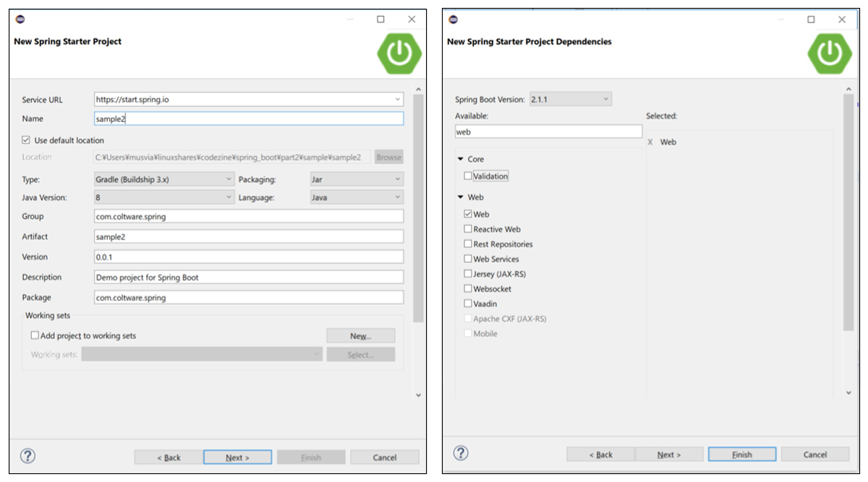
Task: Enable Add project to working sets
Action: (35, 335)
